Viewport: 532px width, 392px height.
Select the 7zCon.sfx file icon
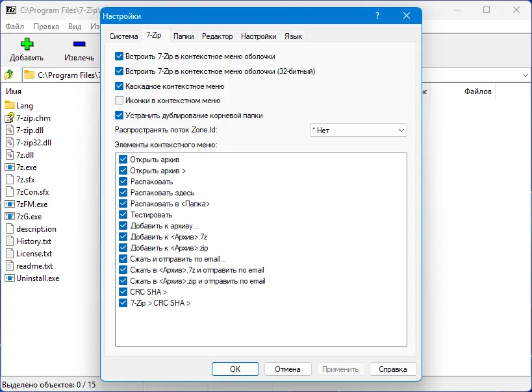[x=10, y=191]
